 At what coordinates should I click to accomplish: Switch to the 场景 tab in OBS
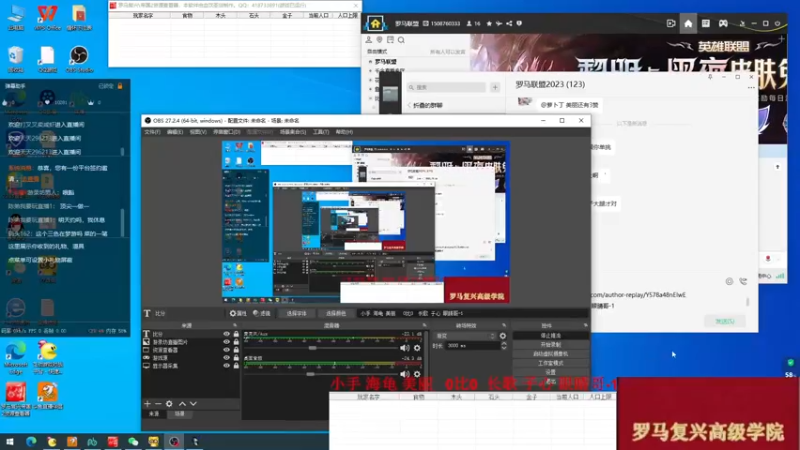(x=180, y=414)
